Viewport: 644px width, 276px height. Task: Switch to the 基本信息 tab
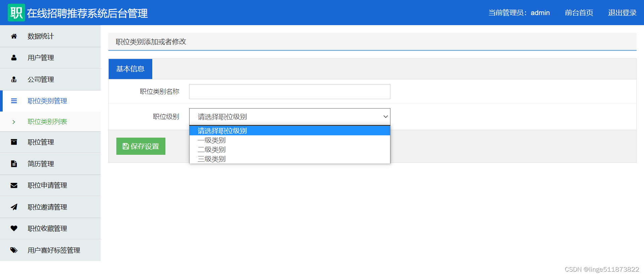point(130,69)
